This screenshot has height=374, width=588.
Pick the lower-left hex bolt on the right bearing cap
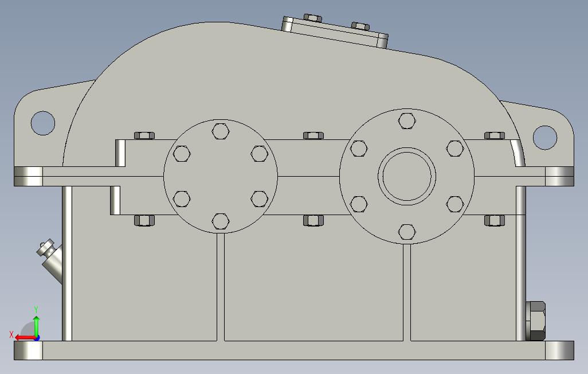coord(359,204)
